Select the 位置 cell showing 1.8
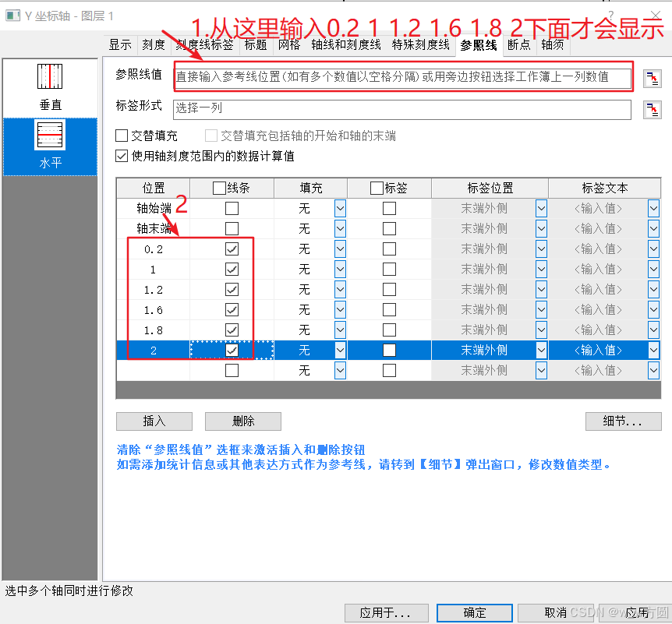The width and height of the screenshot is (672, 624). coord(153,330)
